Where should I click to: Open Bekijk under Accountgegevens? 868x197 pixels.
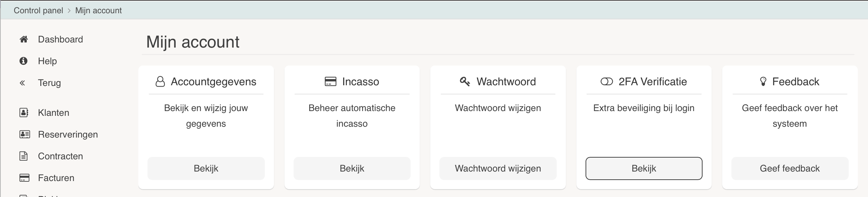pyautogui.click(x=206, y=168)
